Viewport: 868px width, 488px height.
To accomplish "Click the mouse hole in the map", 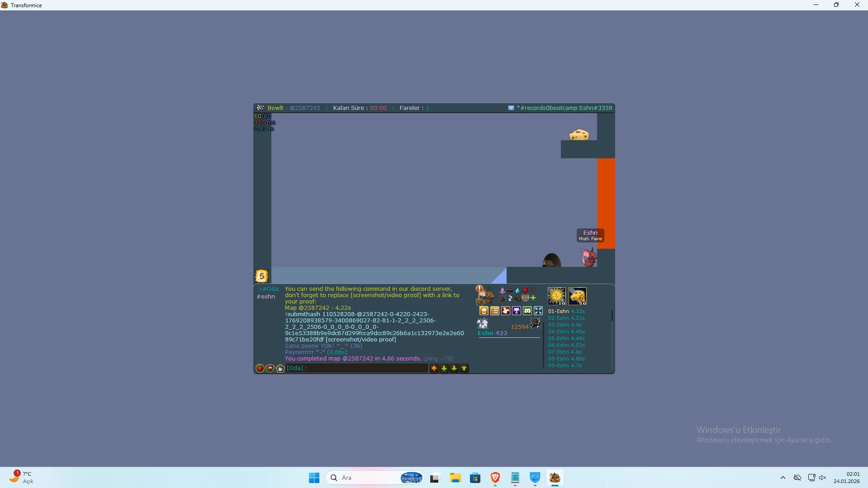I will 551,261.
